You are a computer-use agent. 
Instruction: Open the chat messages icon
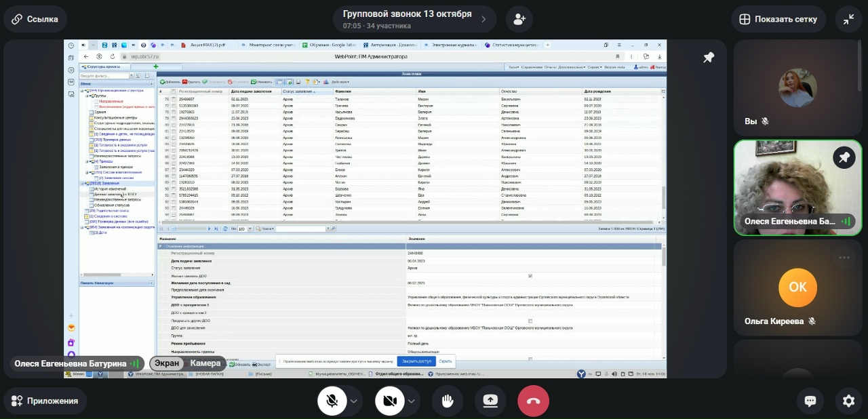810,401
